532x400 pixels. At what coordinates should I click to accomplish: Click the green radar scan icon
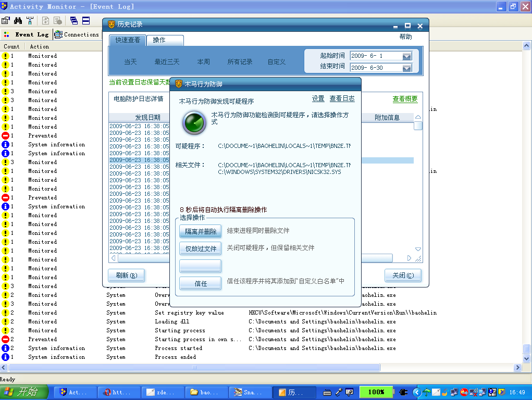(194, 123)
